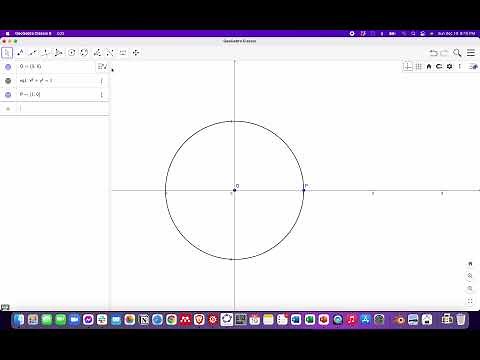Select the Move Graphics View tool

(136, 53)
